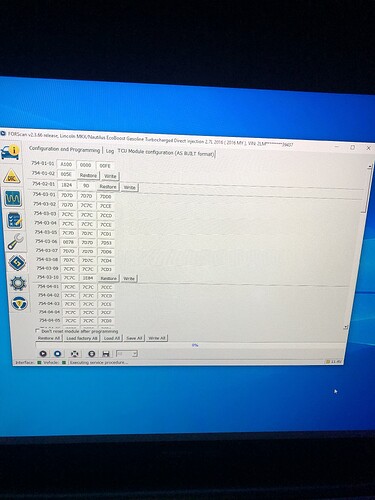Open the settings gear section in sidebar
This screenshot has height=500, width=375.
pos(18,283)
